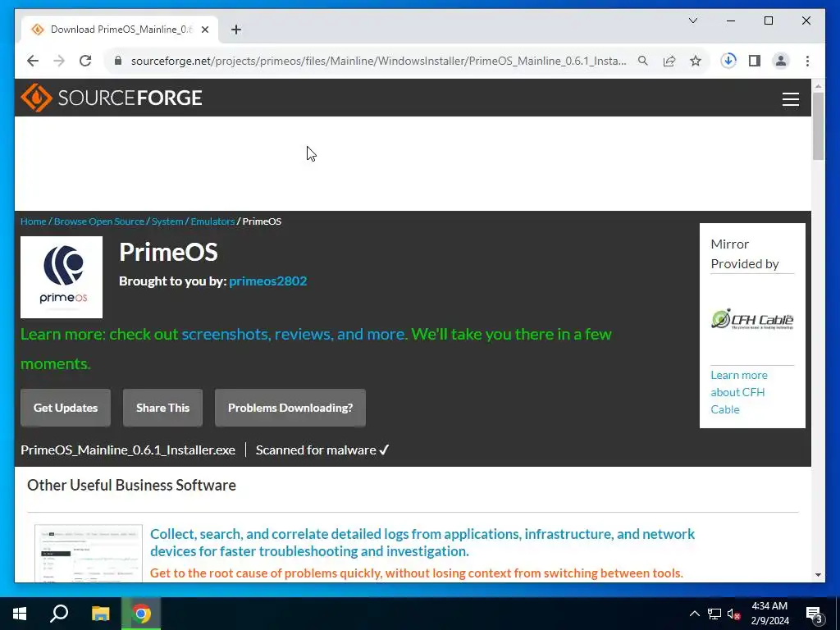Expand the tab search chevron

(x=692, y=21)
